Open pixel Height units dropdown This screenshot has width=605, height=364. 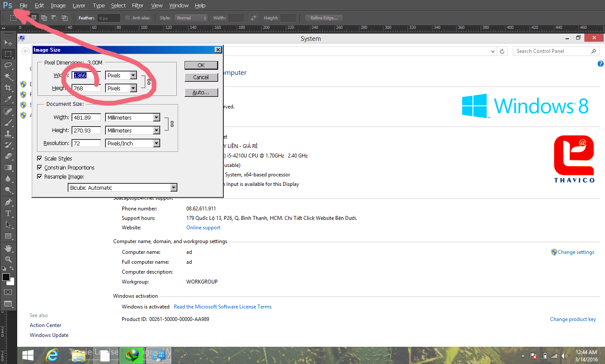click(121, 88)
